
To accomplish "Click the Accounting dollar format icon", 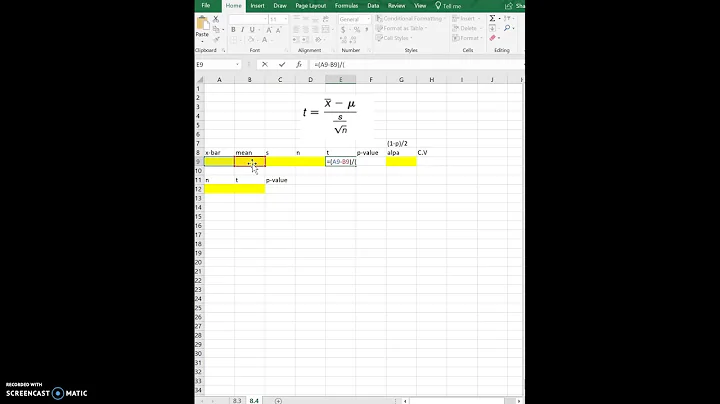I will [x=343, y=29].
